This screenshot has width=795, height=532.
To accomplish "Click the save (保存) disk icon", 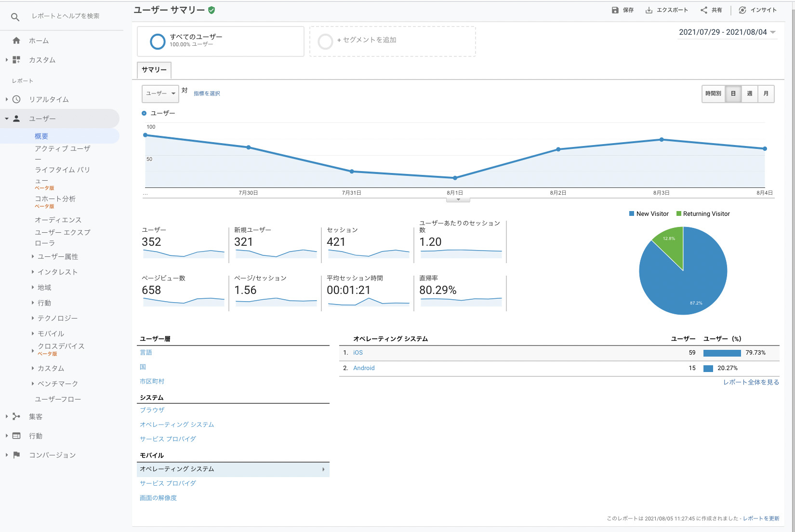I will (x=615, y=10).
